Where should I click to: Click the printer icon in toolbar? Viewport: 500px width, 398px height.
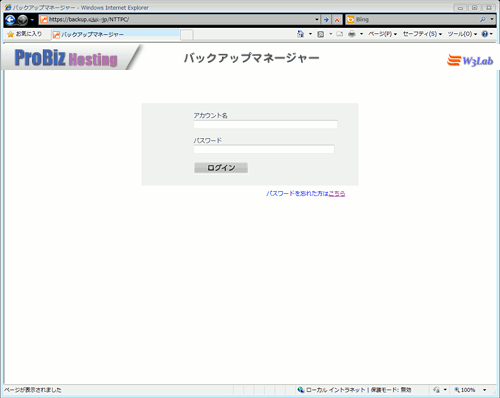[352, 34]
